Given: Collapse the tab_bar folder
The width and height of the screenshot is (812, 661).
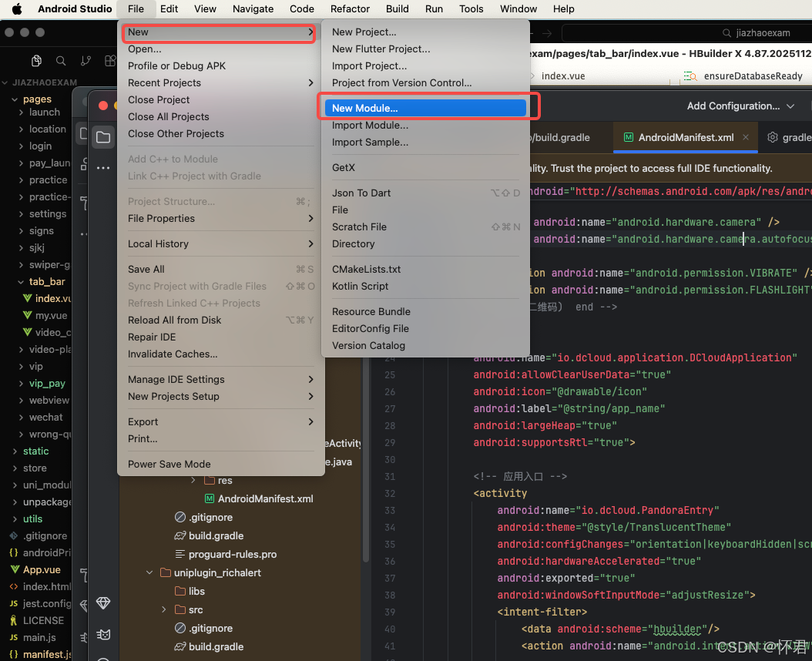Looking at the screenshot, I should tap(21, 282).
